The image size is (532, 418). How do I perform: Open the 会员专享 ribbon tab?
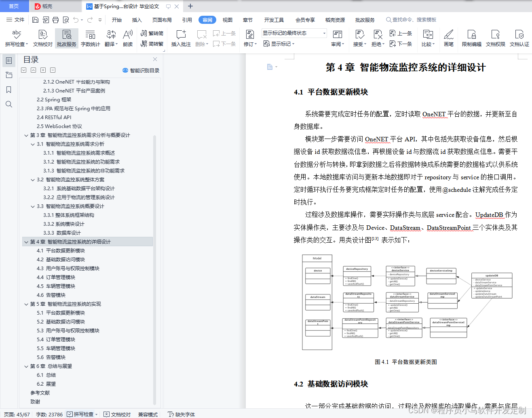coord(305,20)
